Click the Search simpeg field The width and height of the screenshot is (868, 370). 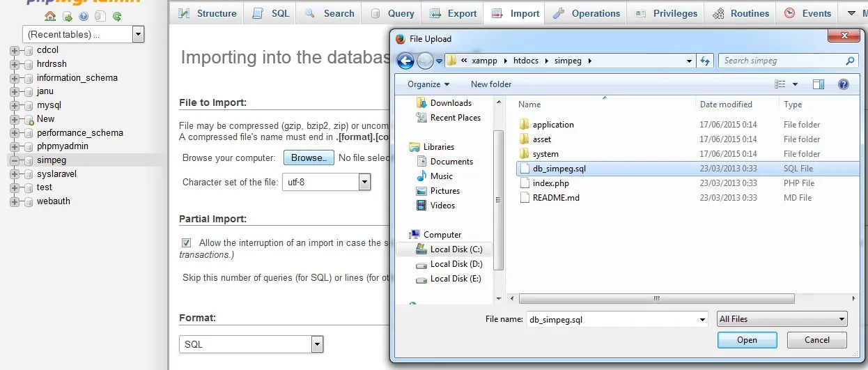click(x=788, y=61)
